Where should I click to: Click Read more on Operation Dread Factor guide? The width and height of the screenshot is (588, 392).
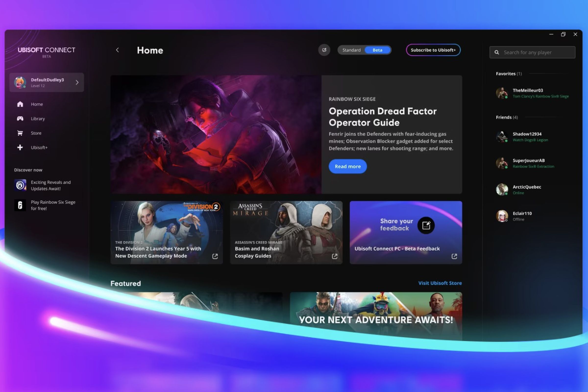347,166
